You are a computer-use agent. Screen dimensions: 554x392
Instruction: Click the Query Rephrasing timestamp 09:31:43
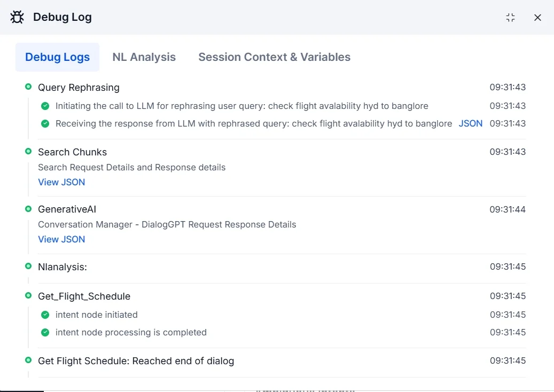[508, 87]
